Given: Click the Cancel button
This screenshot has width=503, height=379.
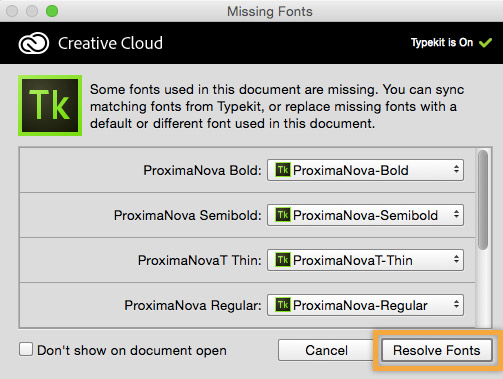Looking at the screenshot, I should click(326, 350).
